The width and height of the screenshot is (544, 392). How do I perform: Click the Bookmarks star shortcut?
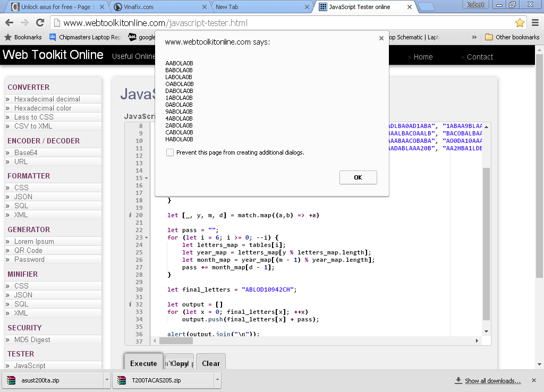pyautogui.click(x=23, y=37)
